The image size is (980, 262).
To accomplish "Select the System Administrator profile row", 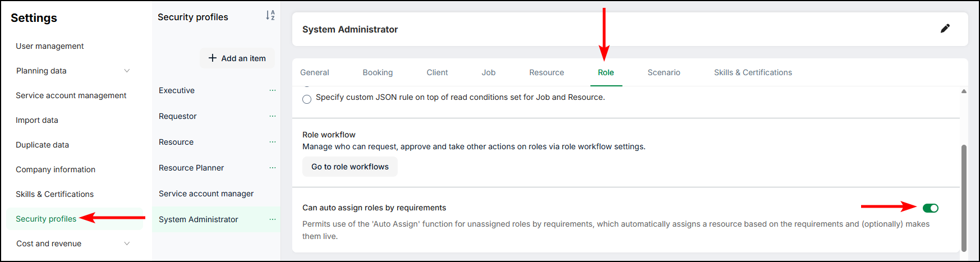I will point(216,219).
